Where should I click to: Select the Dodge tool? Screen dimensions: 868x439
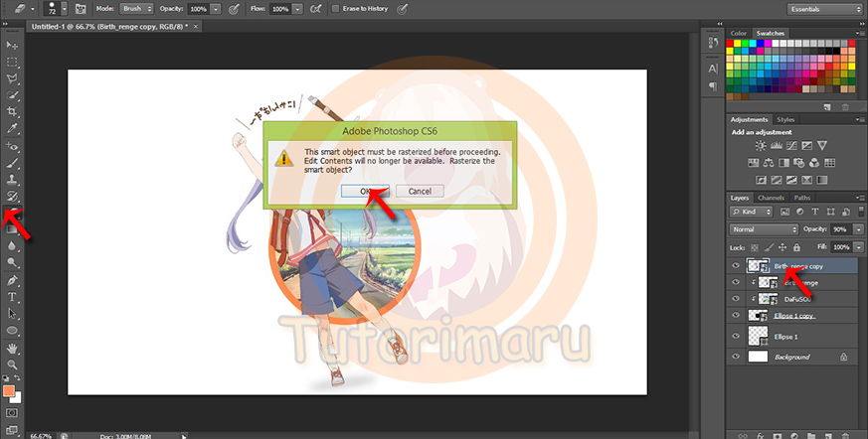point(12,262)
